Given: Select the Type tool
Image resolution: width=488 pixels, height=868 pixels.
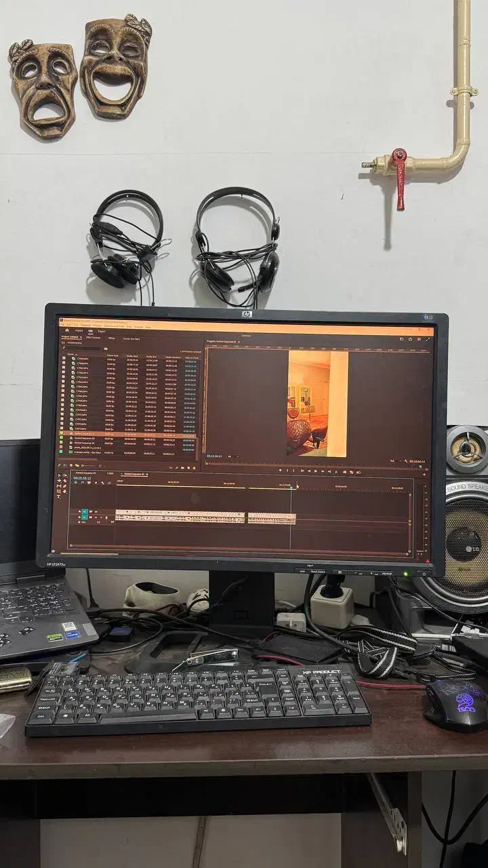Looking at the screenshot, I should click(59, 496).
